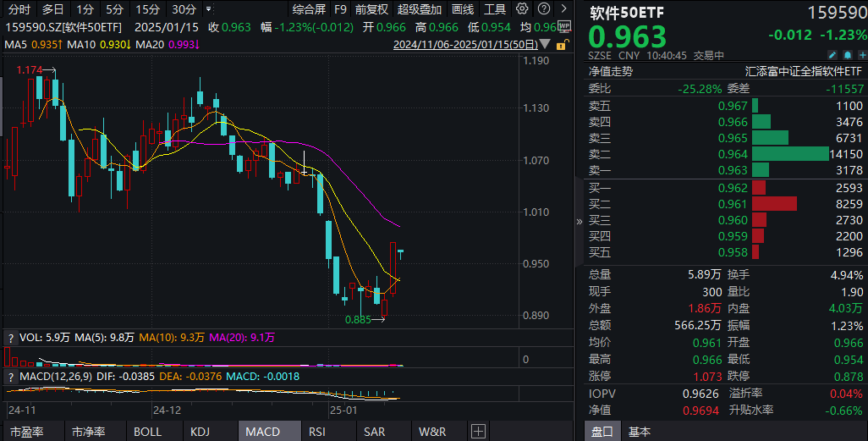Click 换手 turnover value 4.94%
Image resolution: width=868 pixels, height=441 pixels.
(x=846, y=275)
